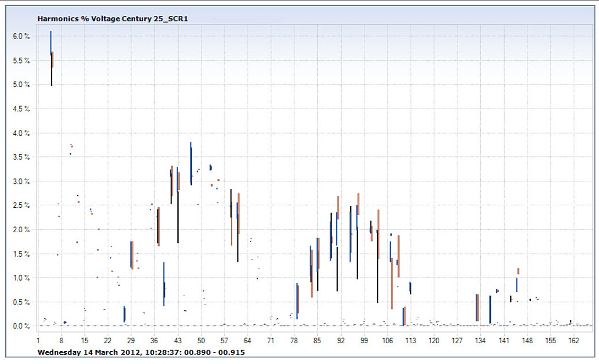Click harmonic number '120' on x-axis
This screenshot has height=364, width=599.
click(x=435, y=340)
